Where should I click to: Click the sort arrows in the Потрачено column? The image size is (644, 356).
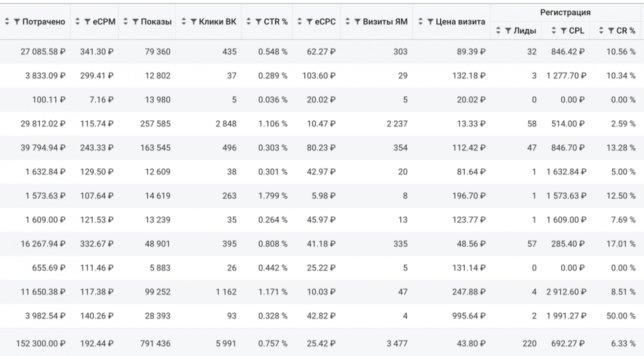coord(7,22)
